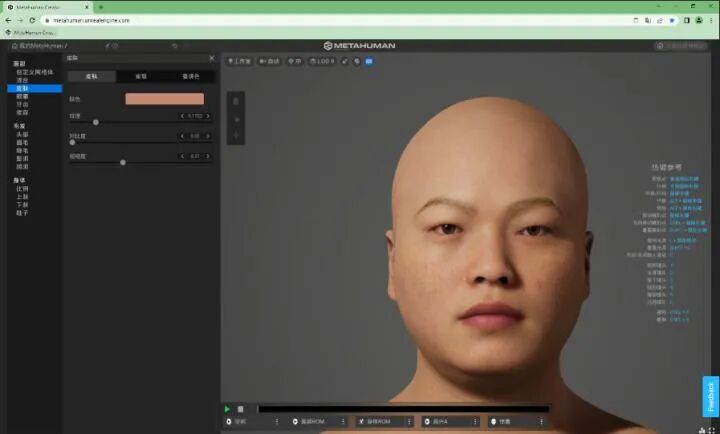Click the 粗糙度 roughness slider handle
Viewport: 720px width, 434px height.
point(123,163)
